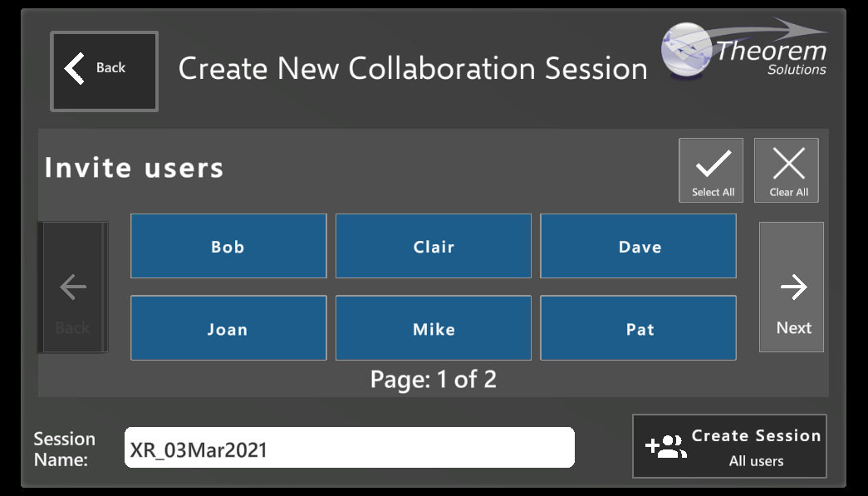
Task: Go to the Next page of users
Action: click(x=792, y=287)
